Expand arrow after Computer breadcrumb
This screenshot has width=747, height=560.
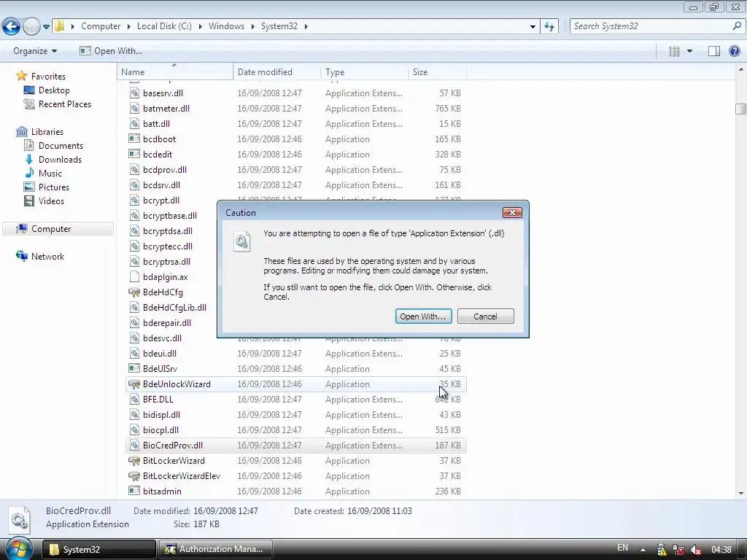click(x=128, y=26)
